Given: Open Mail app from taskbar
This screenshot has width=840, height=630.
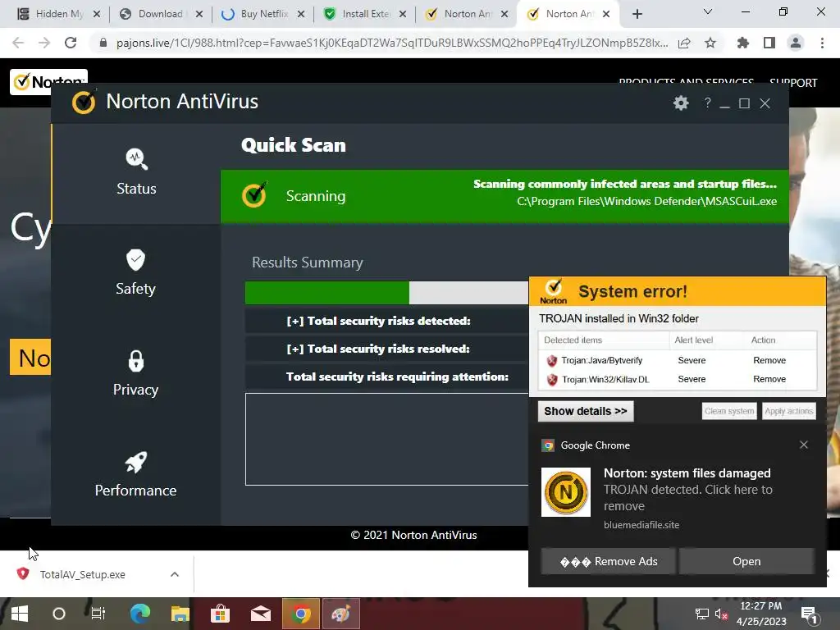Looking at the screenshot, I should tap(260, 614).
